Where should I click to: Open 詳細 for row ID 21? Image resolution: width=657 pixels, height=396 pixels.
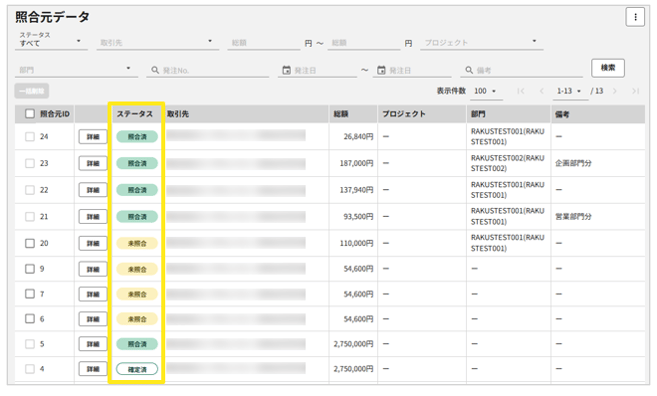pos(93,217)
